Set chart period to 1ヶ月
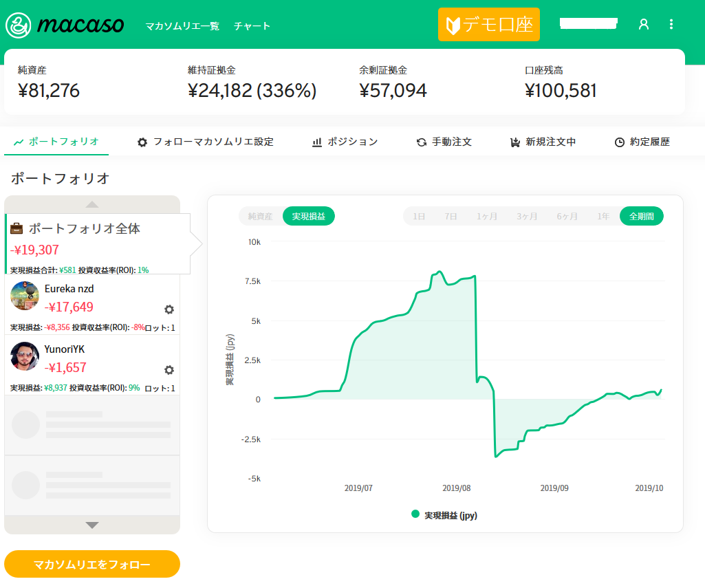The width and height of the screenshot is (705, 588). 487,216
